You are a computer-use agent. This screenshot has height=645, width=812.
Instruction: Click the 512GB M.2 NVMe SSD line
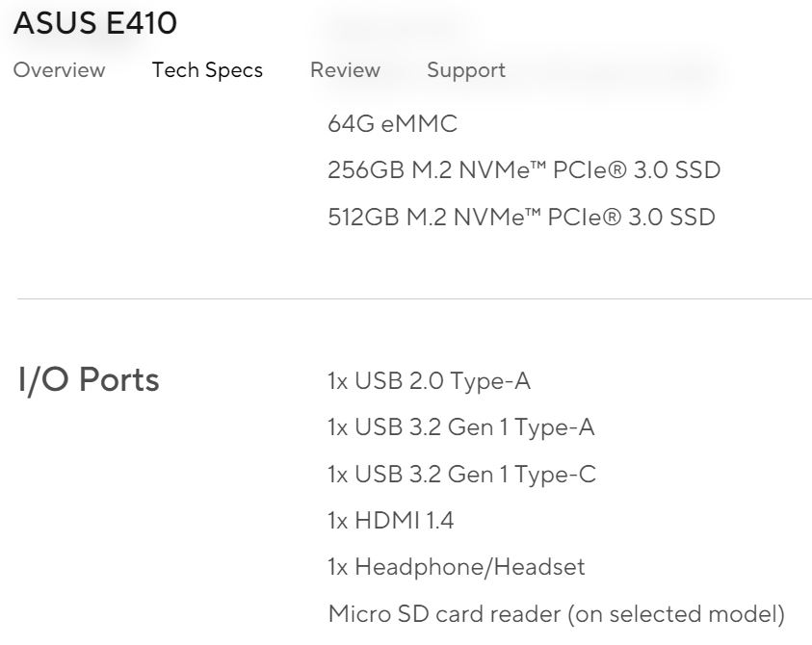(521, 217)
